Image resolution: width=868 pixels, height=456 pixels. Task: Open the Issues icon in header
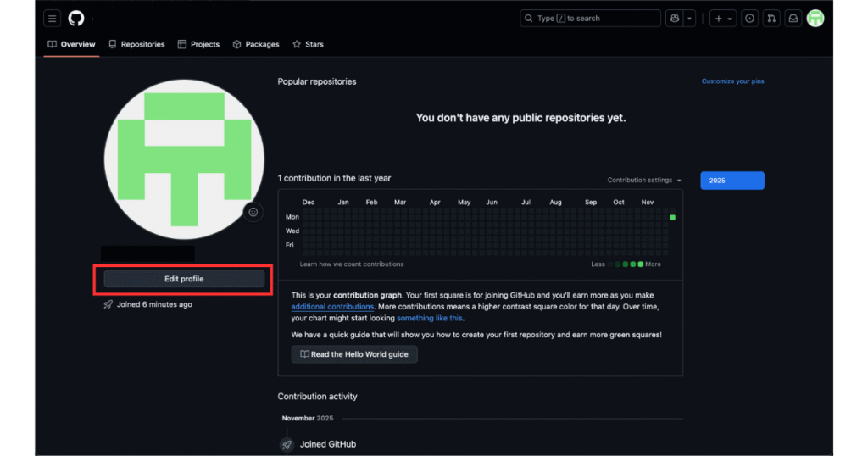(x=749, y=19)
